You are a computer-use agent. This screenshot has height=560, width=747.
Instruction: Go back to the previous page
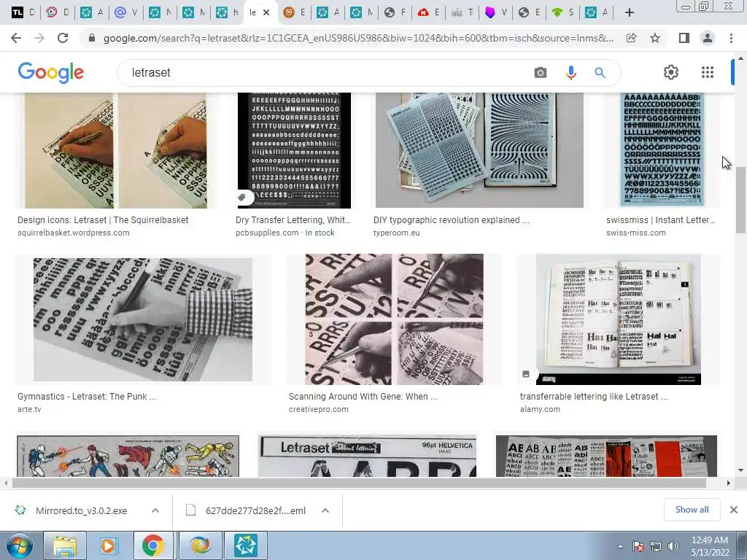(16, 38)
